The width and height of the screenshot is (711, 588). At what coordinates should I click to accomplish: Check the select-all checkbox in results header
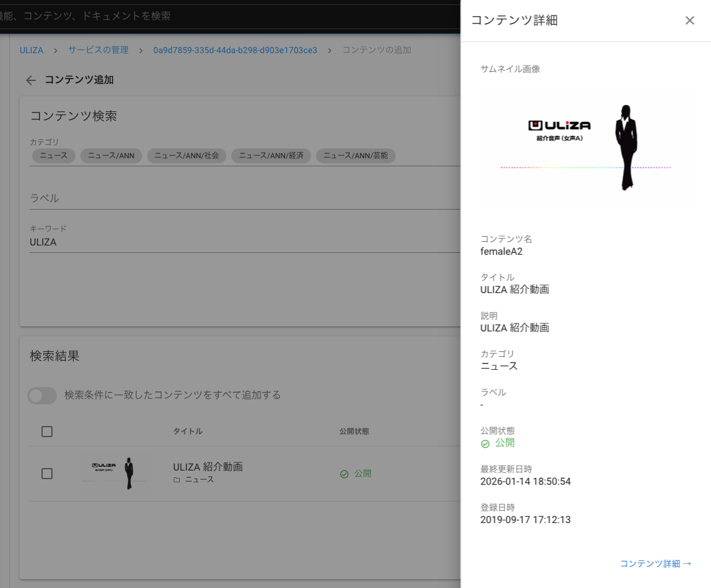pos(47,432)
